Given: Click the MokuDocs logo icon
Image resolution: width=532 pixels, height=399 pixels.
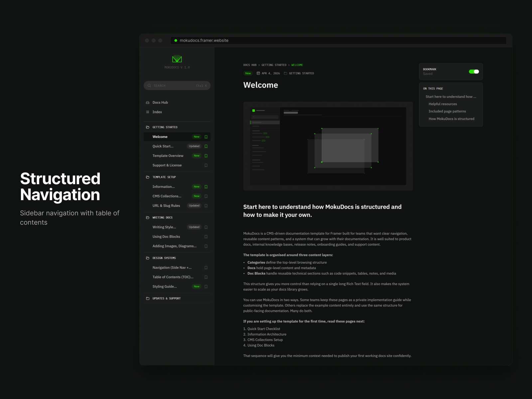Looking at the screenshot, I should click(177, 59).
